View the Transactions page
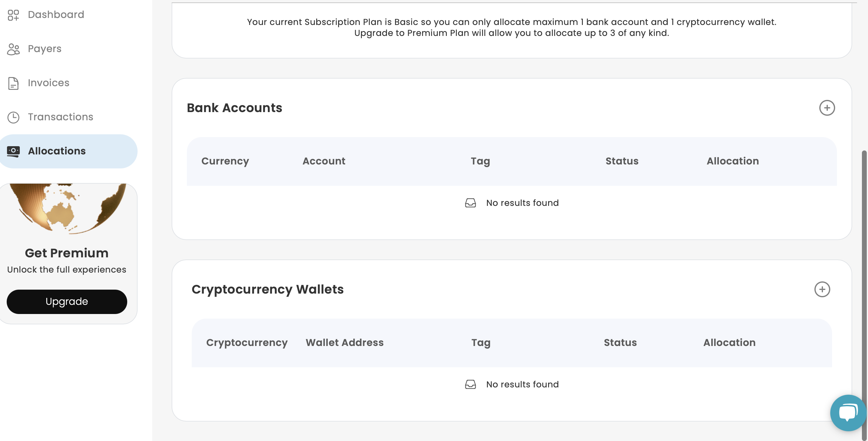This screenshot has height=441, width=868. pyautogui.click(x=60, y=117)
